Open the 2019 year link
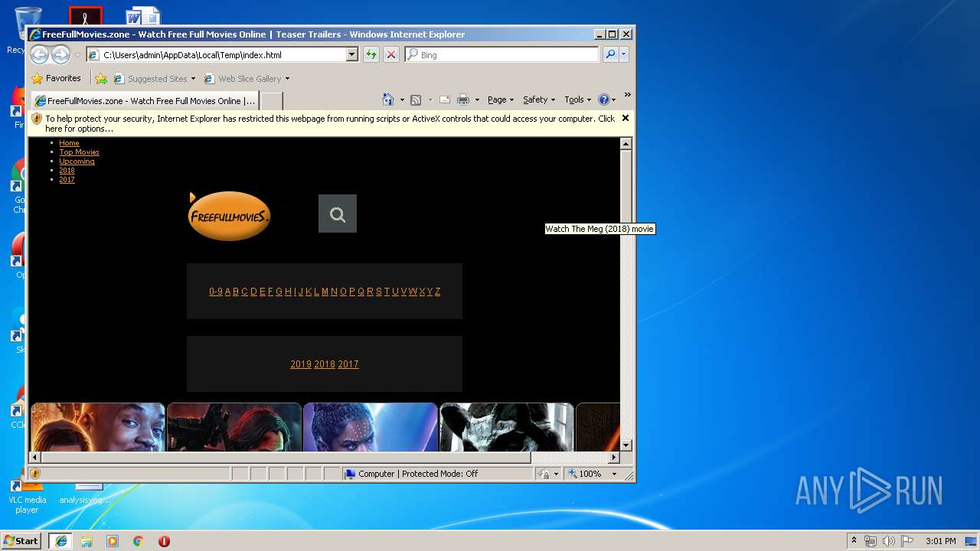This screenshot has width=980, height=551. (x=301, y=364)
